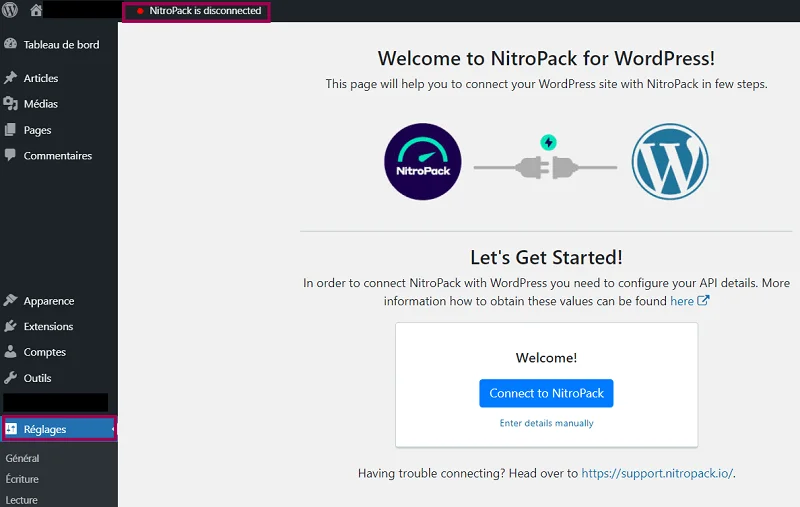Image resolution: width=800 pixels, height=507 pixels.
Task: Click the Let's Get Started heading
Action: [x=546, y=258]
